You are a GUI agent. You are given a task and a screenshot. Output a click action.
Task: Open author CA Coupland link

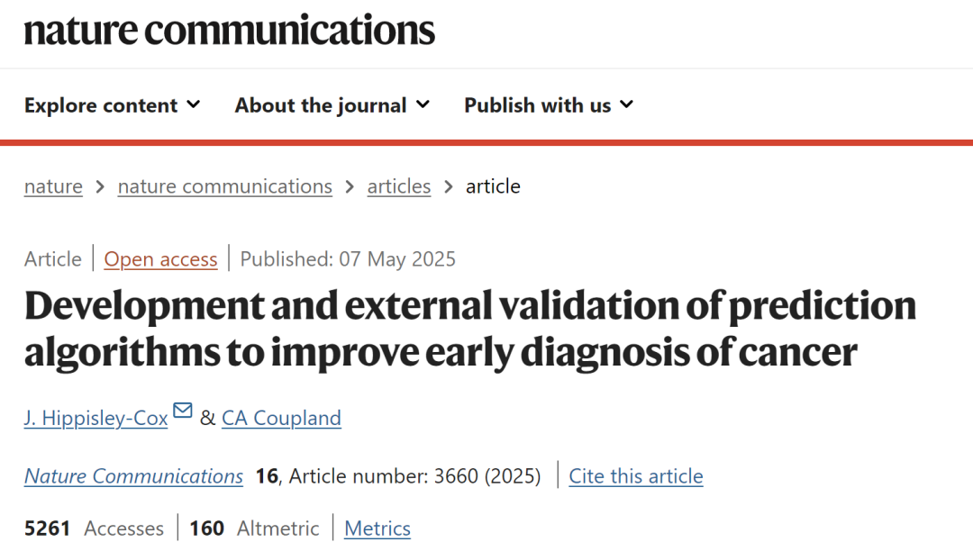(281, 419)
